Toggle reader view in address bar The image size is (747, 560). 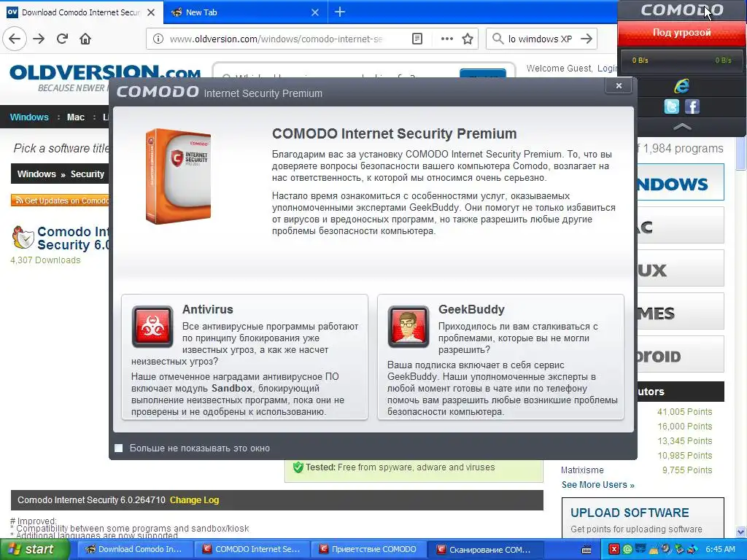pos(417,39)
